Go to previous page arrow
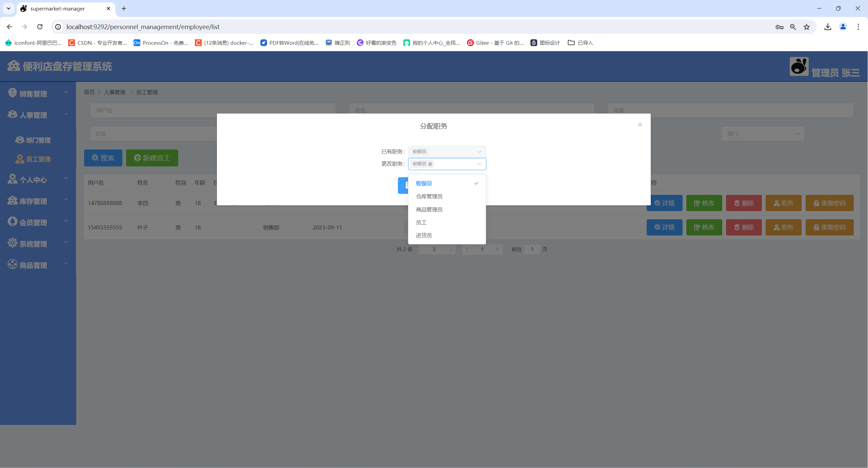Viewport: 868px width, 468px height. tap(467, 249)
